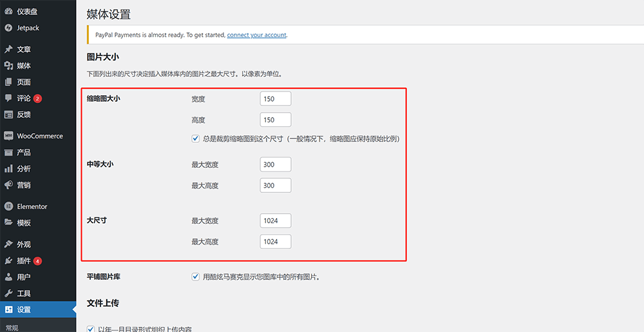The image size is (644, 332).
Task: Click the wrench icon beside 工具
Action: [x=8, y=293]
